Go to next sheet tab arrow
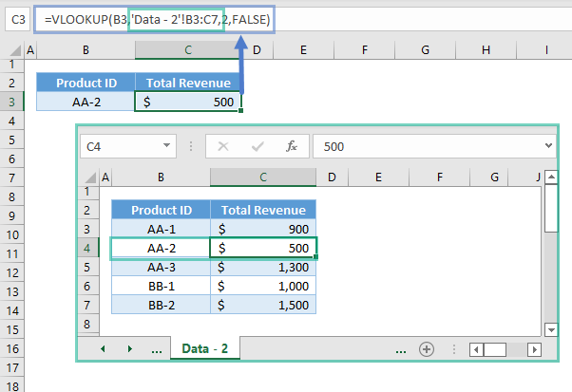Image resolution: width=572 pixels, height=392 pixels. pyautogui.click(x=128, y=348)
